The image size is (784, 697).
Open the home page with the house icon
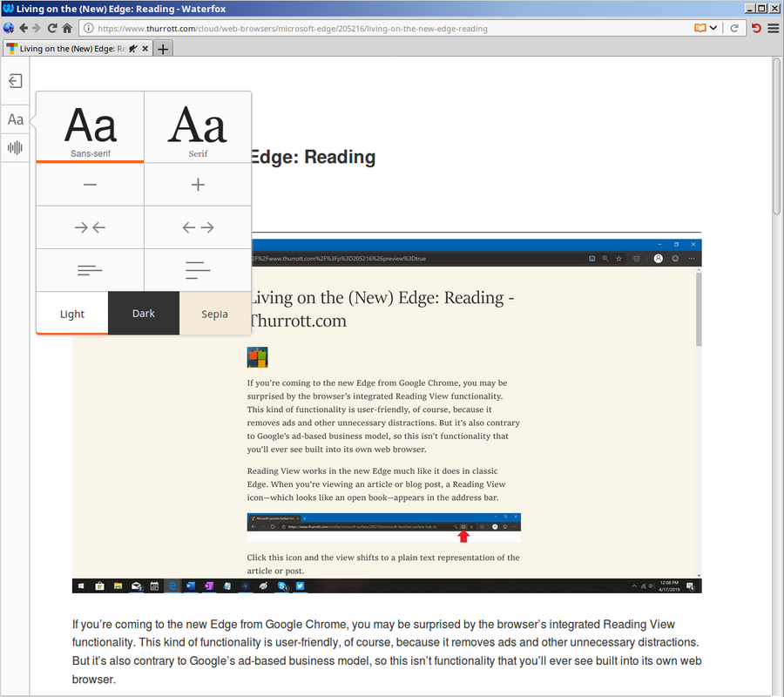[x=67, y=28]
